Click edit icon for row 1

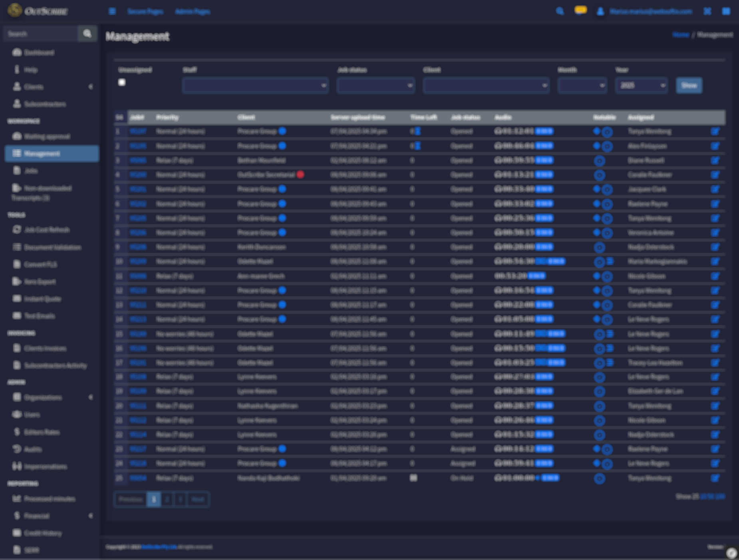(715, 131)
